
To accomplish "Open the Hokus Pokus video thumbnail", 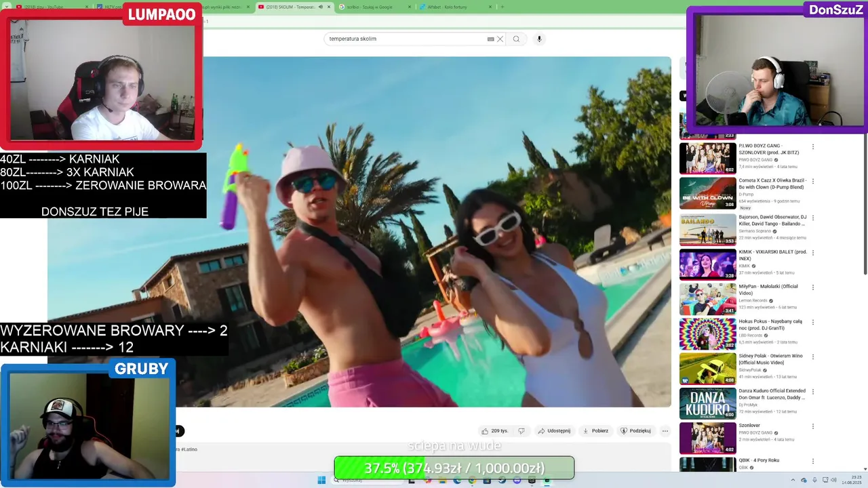I will pos(707,334).
